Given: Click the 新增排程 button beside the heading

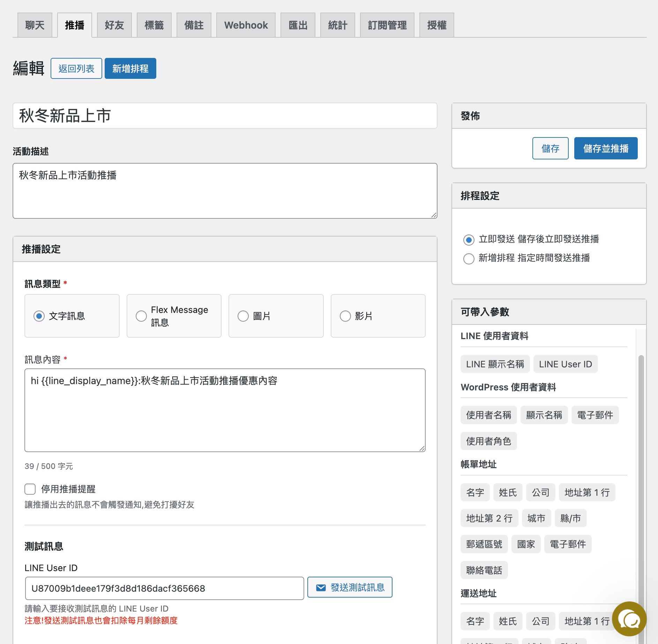Looking at the screenshot, I should [x=130, y=69].
